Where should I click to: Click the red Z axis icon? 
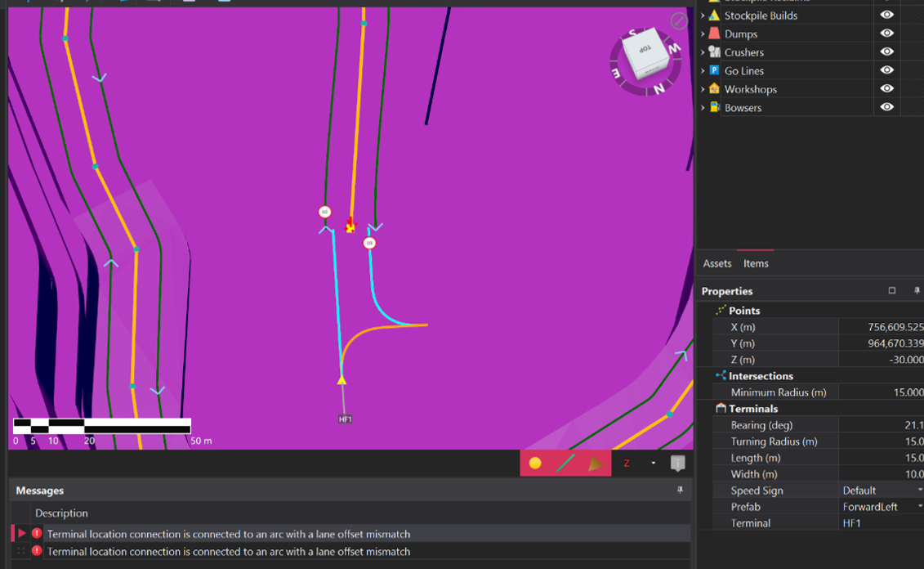(x=627, y=464)
